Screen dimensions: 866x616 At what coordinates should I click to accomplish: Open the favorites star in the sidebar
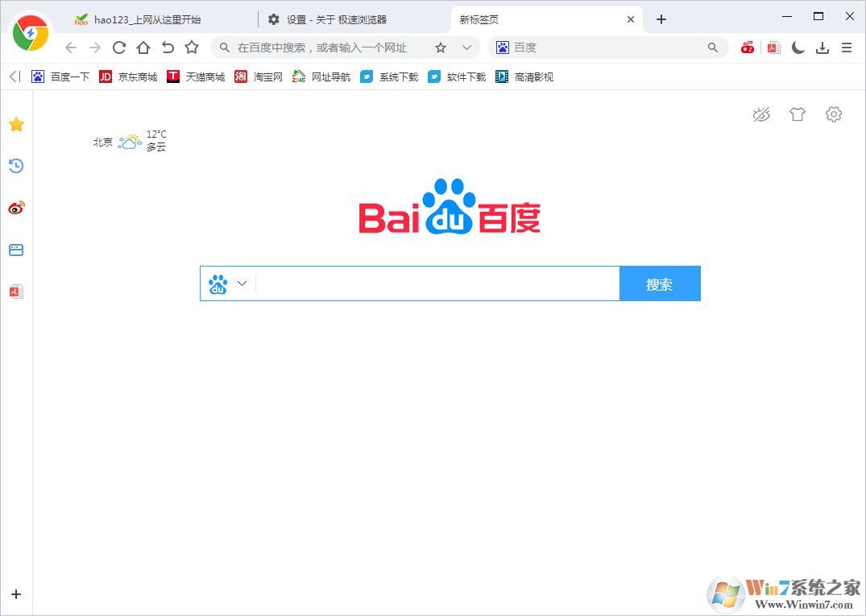16,124
